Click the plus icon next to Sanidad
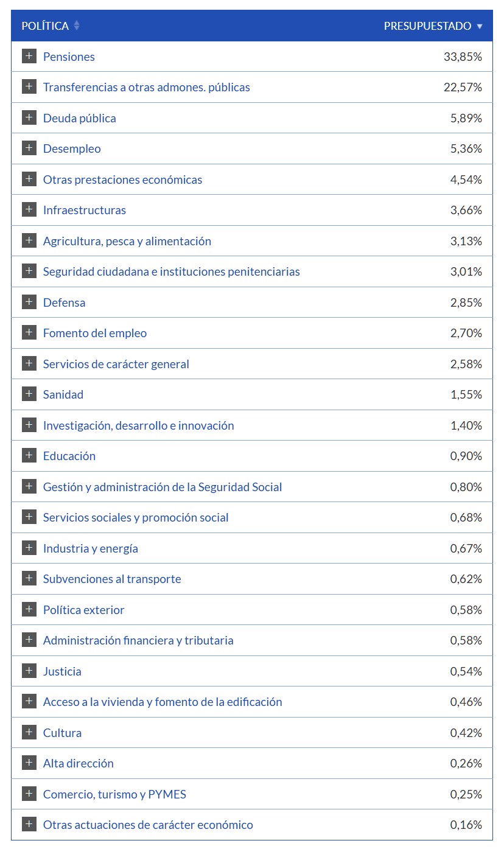 29,394
